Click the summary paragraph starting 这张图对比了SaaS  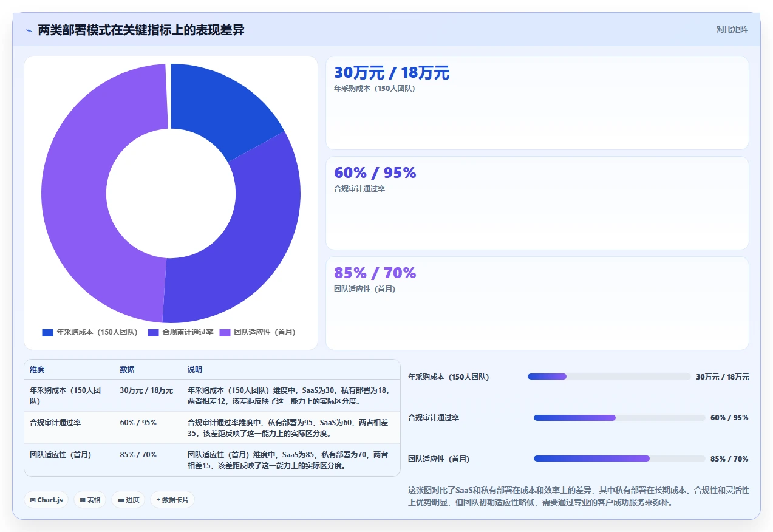578,496
